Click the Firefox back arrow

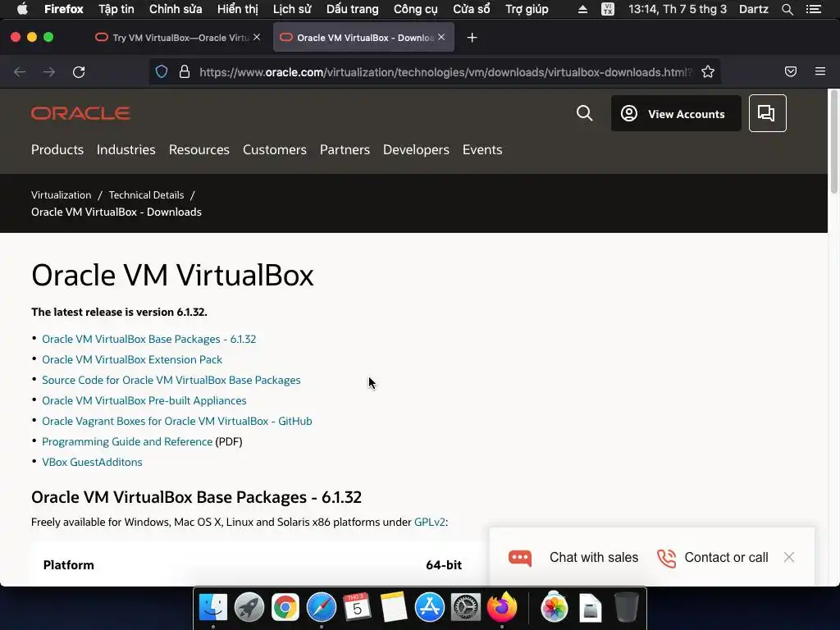(20, 72)
